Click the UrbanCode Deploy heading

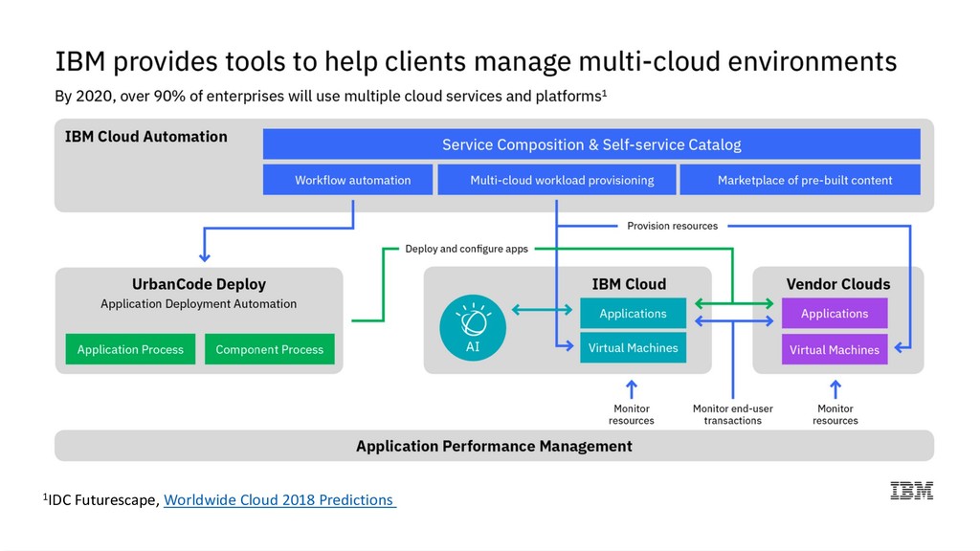click(199, 284)
